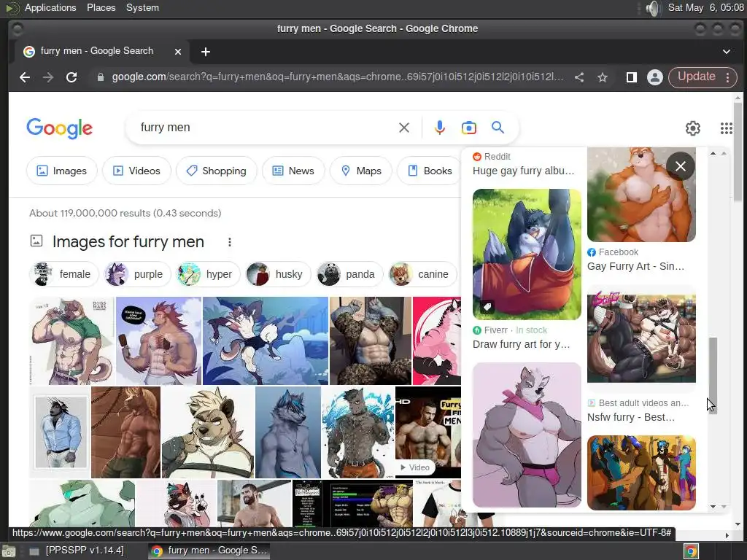Click the Video badge on the thumbnail
The width and height of the screenshot is (747, 560).
click(414, 467)
